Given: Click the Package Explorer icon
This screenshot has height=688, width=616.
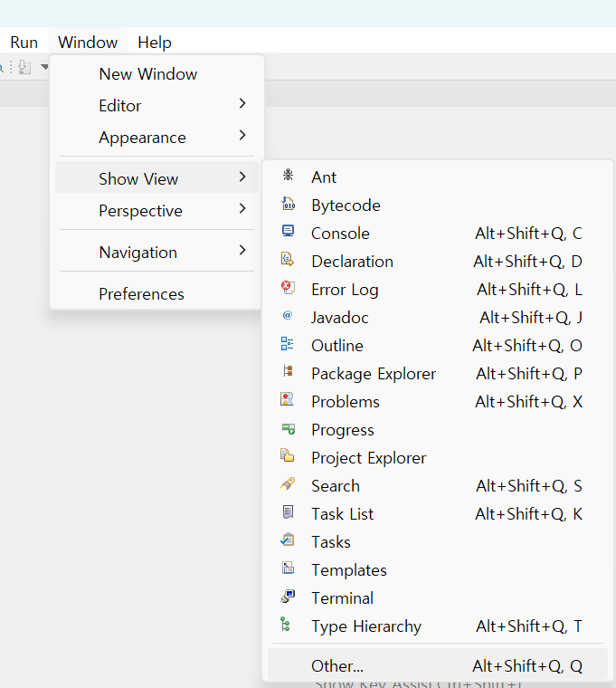Looking at the screenshot, I should pyautogui.click(x=288, y=371).
